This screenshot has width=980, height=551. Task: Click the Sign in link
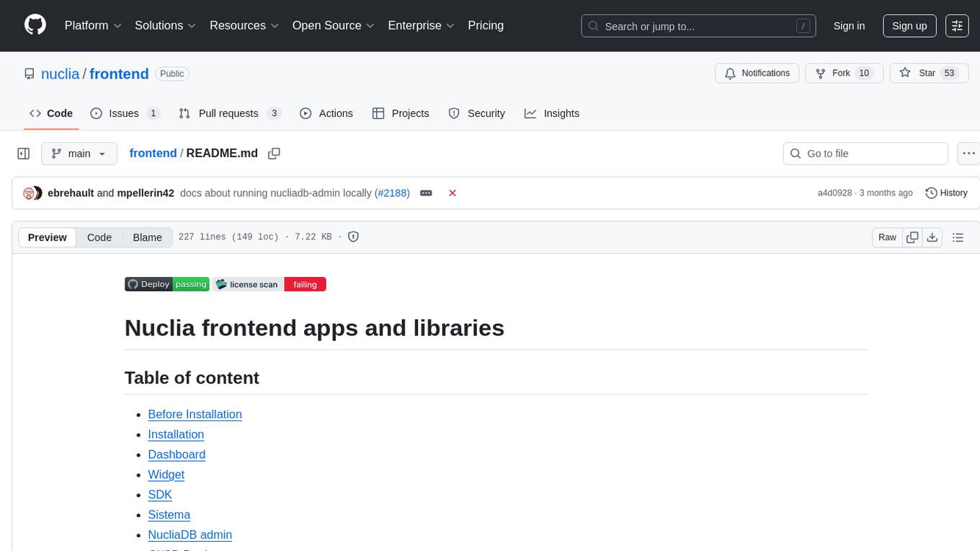(849, 26)
